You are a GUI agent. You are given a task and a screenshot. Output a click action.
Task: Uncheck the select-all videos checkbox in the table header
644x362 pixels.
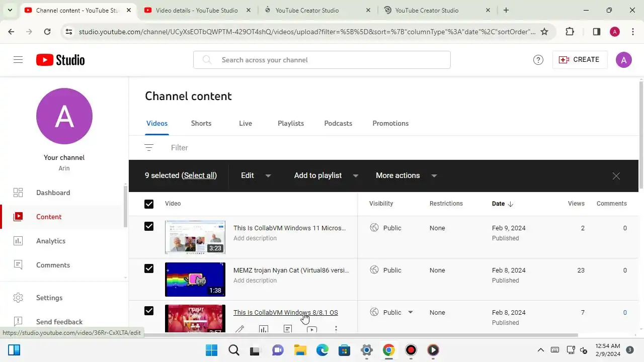(149, 204)
